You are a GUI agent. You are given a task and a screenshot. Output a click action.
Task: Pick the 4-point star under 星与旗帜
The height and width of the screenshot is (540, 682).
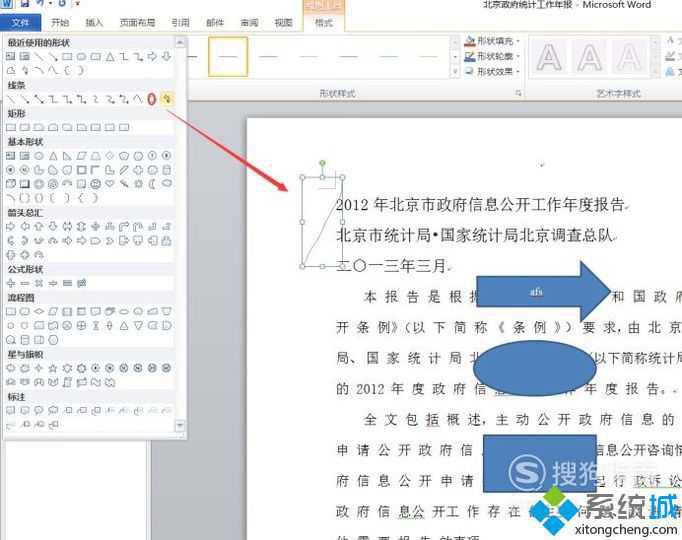[x=39, y=368]
